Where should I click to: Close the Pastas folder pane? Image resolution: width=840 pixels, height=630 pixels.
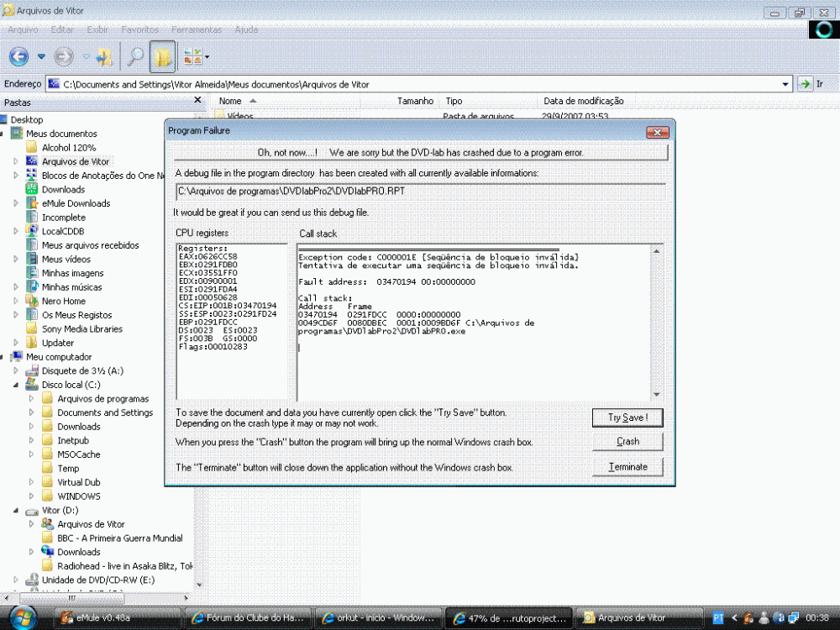[198, 100]
